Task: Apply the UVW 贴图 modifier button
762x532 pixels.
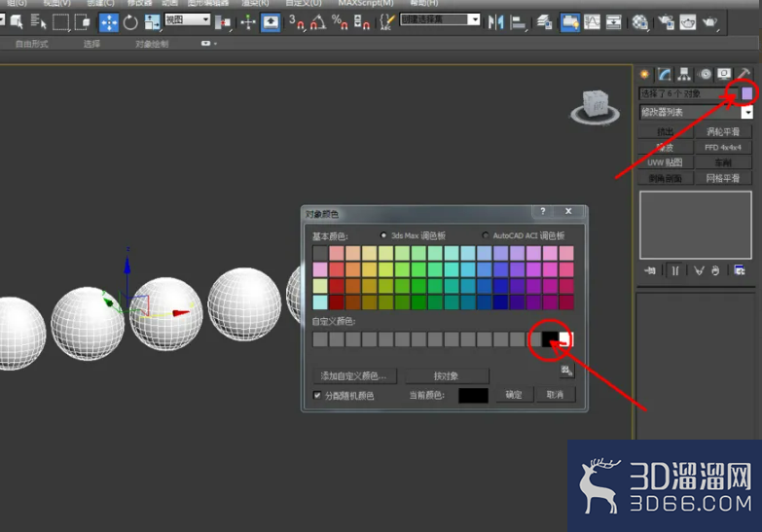Action: point(666,162)
